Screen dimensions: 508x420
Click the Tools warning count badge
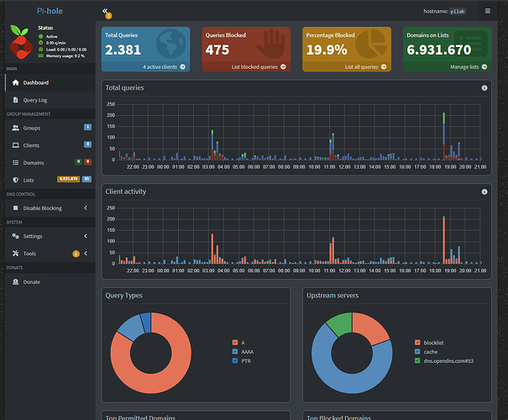(x=76, y=254)
